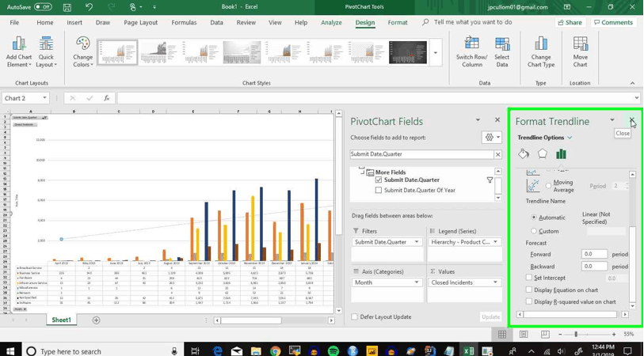This screenshot has width=644, height=356.
Task: Enable Set Intercept checkbox
Action: [529, 278]
